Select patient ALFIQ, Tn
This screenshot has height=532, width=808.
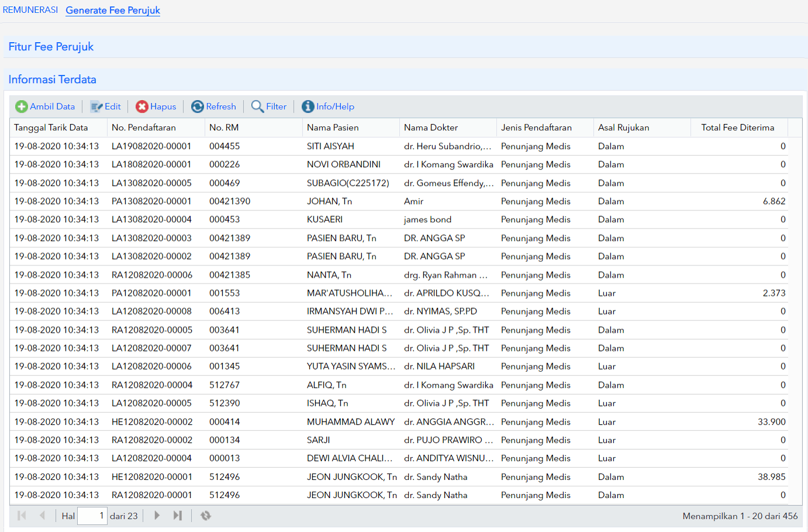tap(326, 385)
